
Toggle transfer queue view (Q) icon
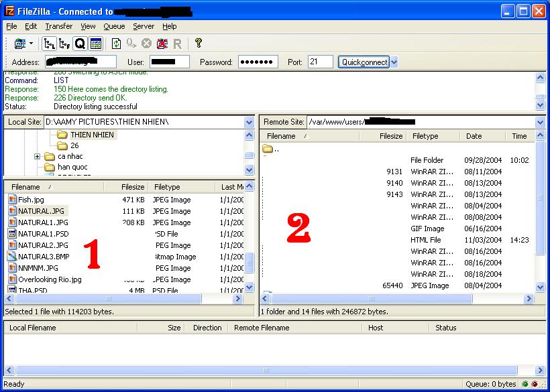(x=80, y=44)
